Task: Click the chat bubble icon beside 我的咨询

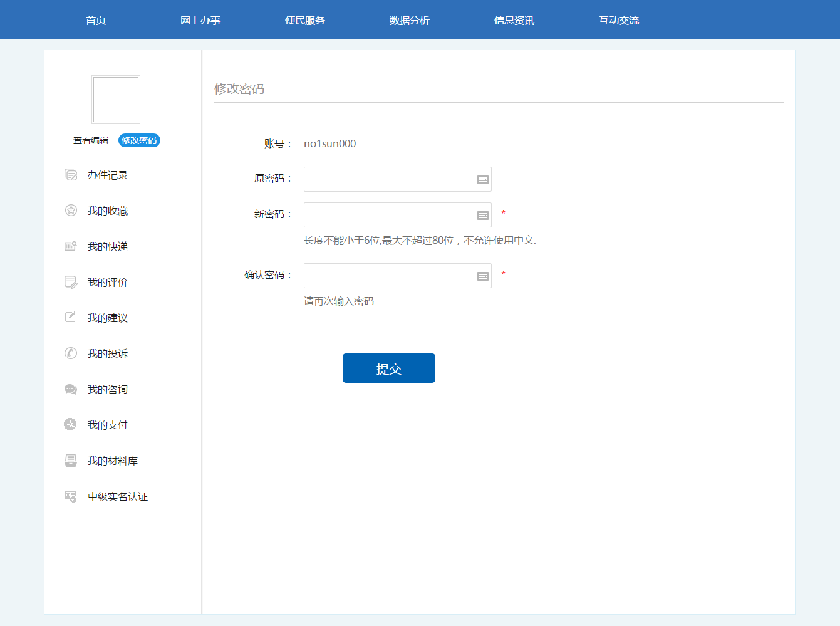Action: pos(71,389)
